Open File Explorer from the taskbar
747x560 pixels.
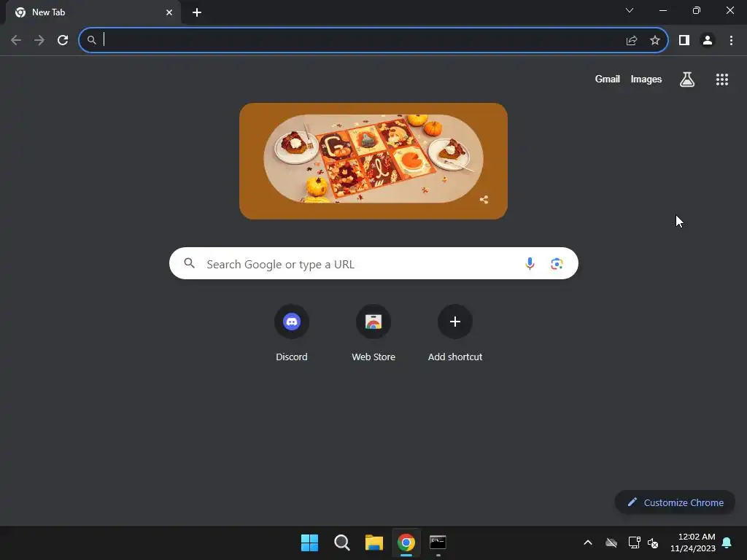tap(374, 542)
